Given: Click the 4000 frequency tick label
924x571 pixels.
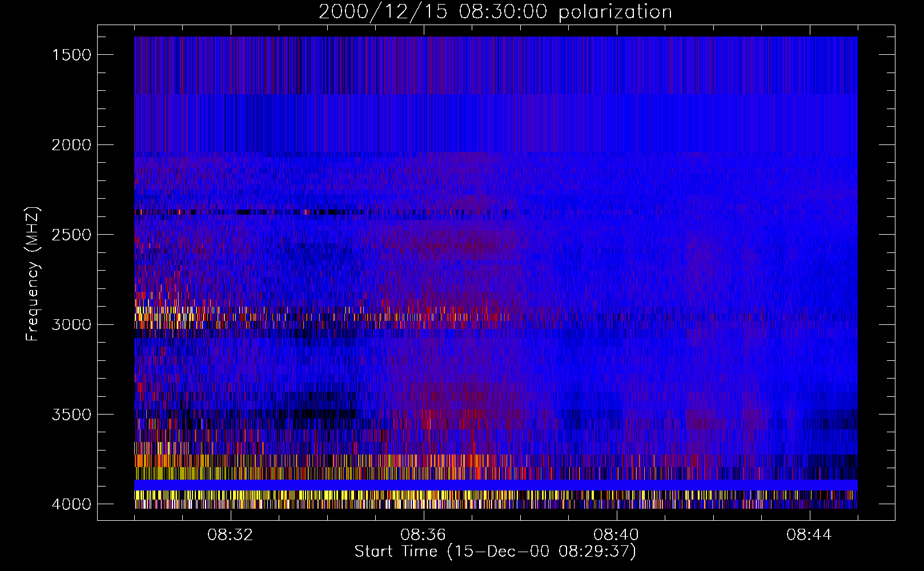Looking at the screenshot, I should click(x=71, y=504).
